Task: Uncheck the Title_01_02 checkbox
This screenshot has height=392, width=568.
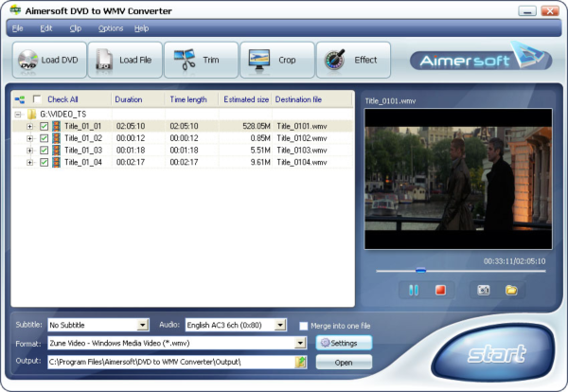Action: pyautogui.click(x=44, y=137)
